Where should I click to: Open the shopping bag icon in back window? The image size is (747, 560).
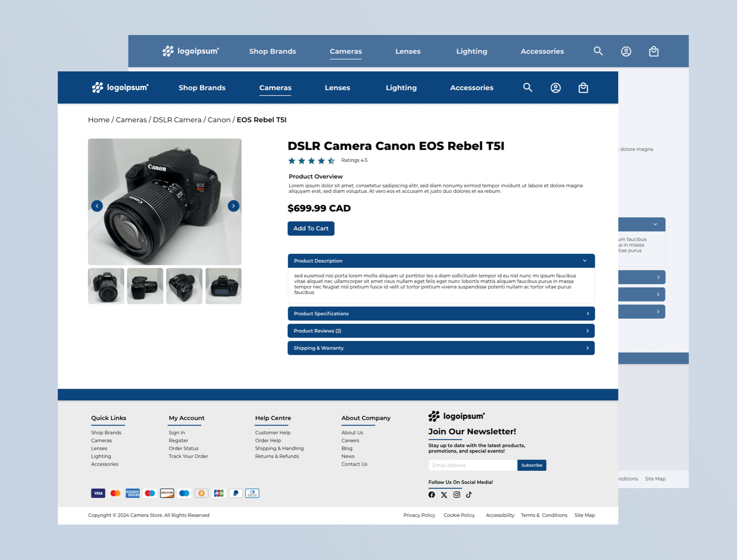(x=654, y=51)
